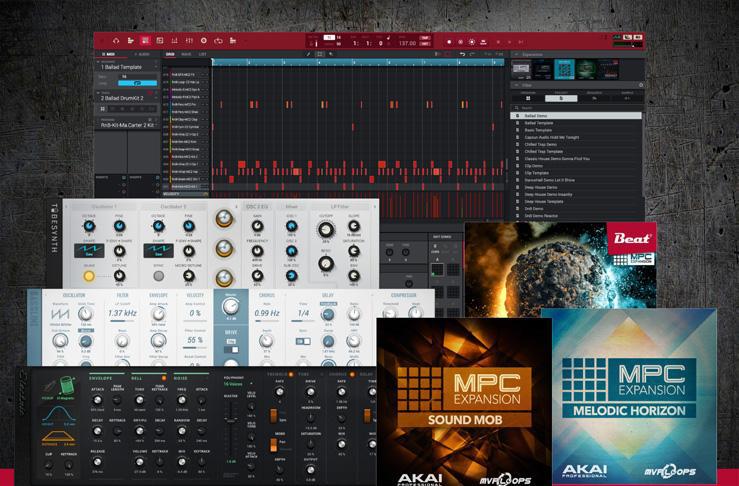
Task: Select the MIDI track type tab
Action: (x=109, y=54)
